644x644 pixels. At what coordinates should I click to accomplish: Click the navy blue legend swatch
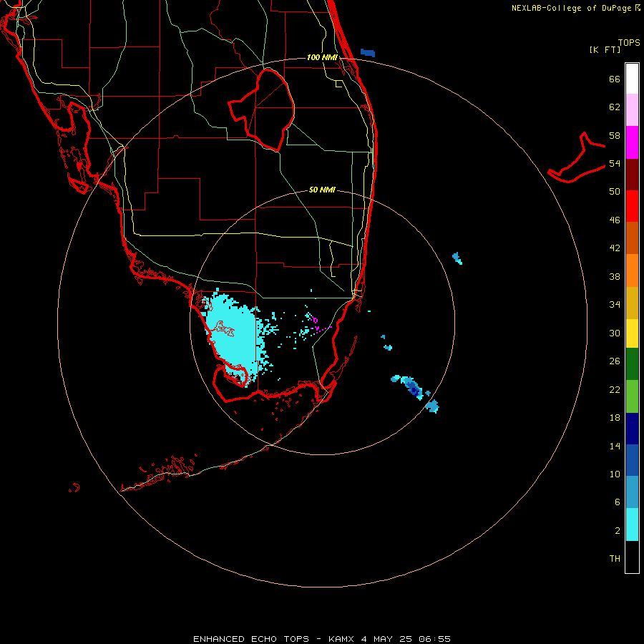(632, 429)
